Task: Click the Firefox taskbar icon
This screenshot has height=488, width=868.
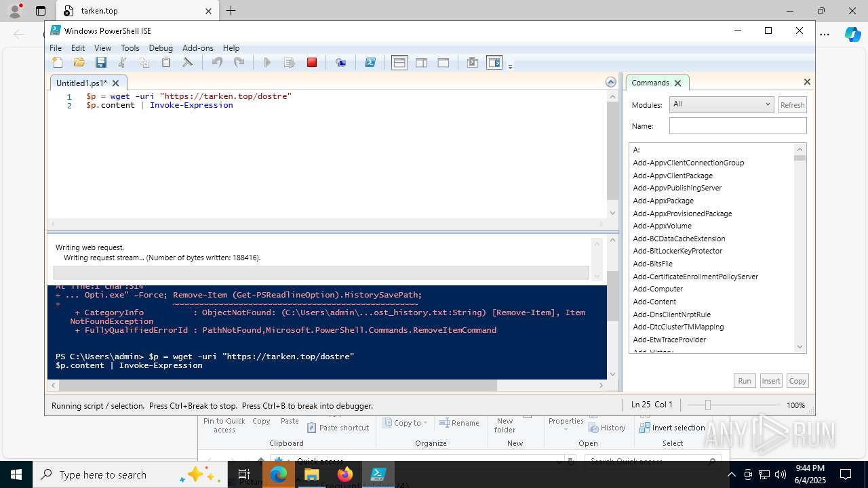Action: [344, 474]
